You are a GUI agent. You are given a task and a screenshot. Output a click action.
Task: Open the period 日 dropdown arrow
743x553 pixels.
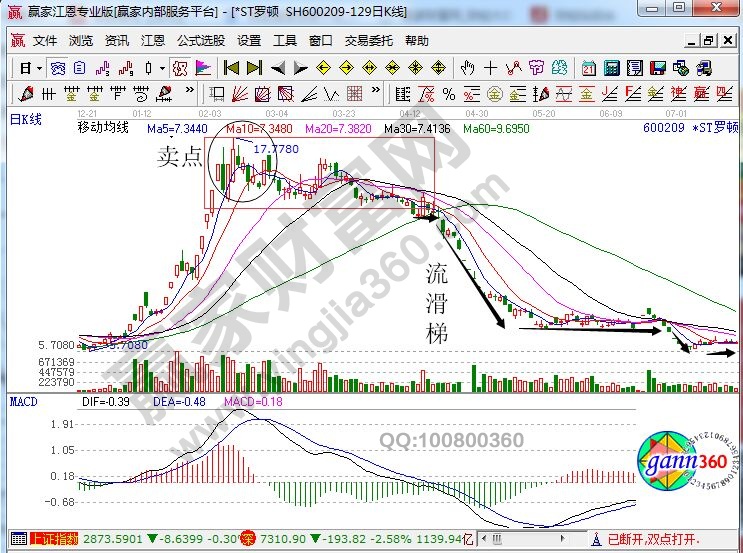pos(39,68)
